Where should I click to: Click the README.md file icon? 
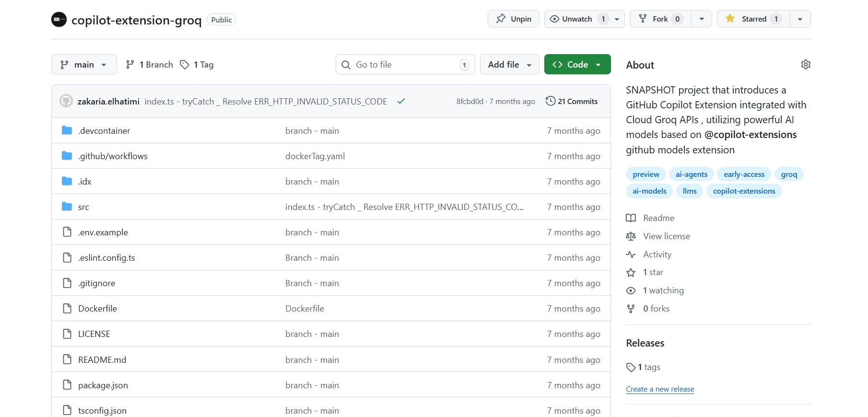(67, 359)
